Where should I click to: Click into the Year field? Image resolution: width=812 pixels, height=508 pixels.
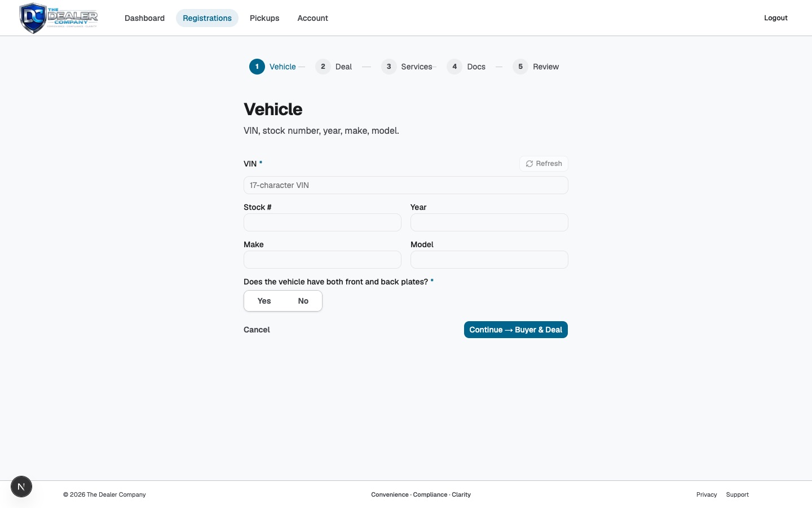coord(489,222)
